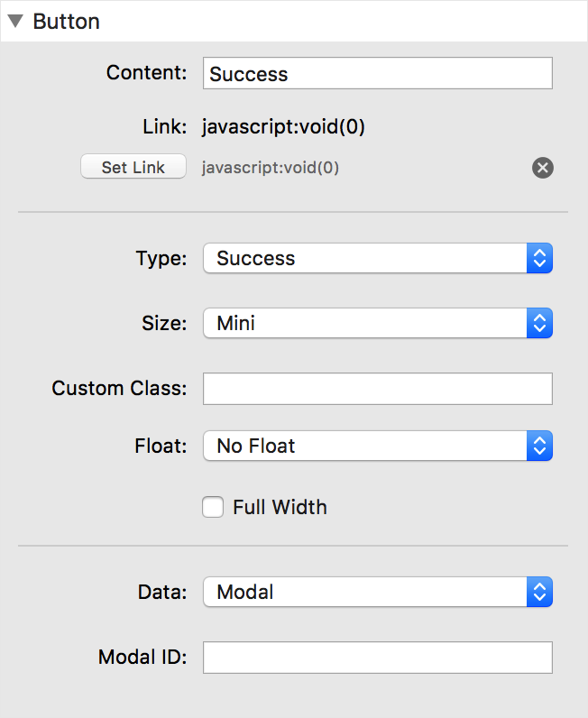588x718 pixels.
Task: Collapse the Button section disclosure triangle
Action: 15,21
